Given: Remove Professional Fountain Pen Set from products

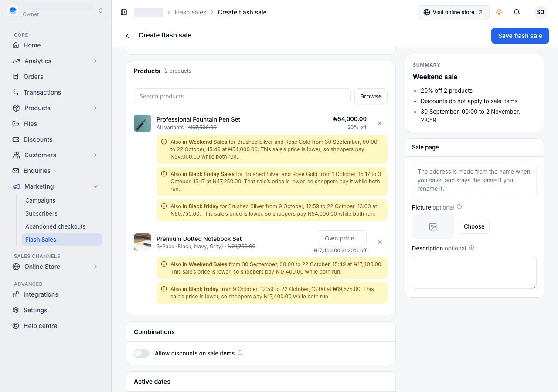Looking at the screenshot, I should click(380, 123).
